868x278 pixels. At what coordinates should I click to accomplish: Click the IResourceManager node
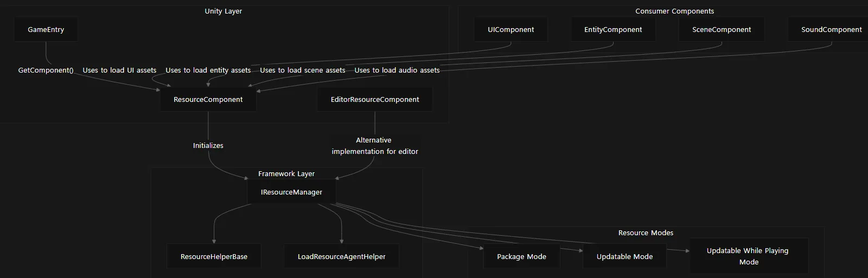click(x=291, y=192)
